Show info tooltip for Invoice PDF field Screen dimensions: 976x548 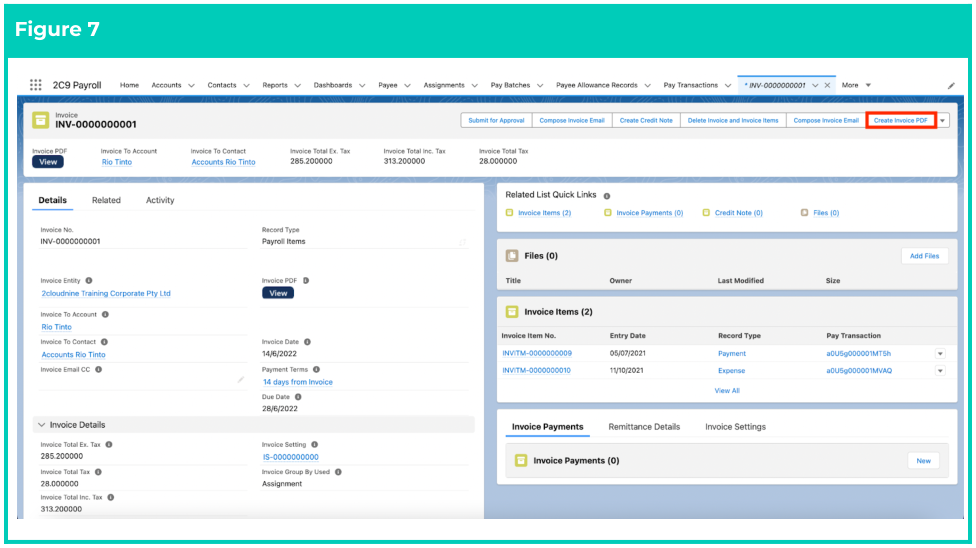[x=306, y=281]
